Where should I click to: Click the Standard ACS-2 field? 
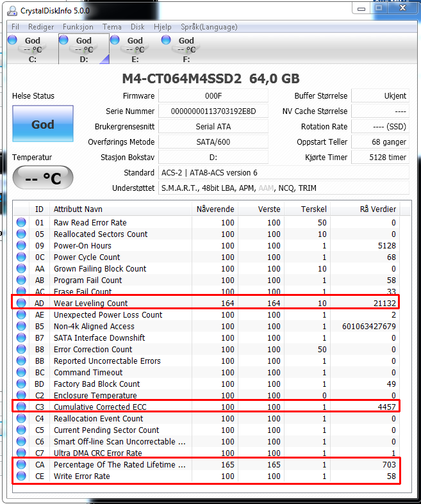pyautogui.click(x=284, y=173)
